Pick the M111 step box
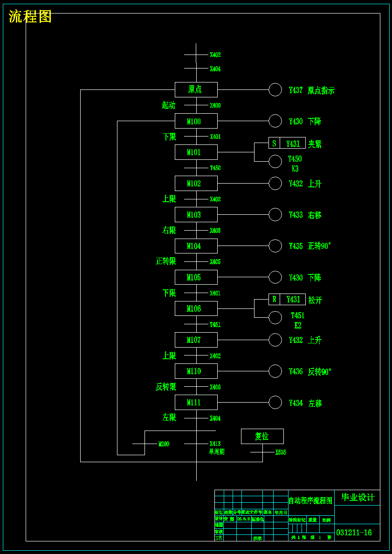The height and width of the screenshot is (554, 392). (x=196, y=403)
